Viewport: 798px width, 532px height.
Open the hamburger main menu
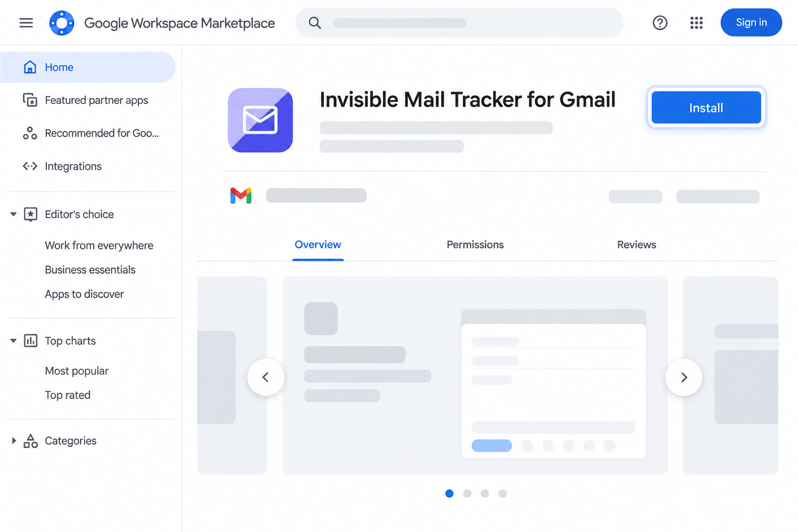coord(26,23)
